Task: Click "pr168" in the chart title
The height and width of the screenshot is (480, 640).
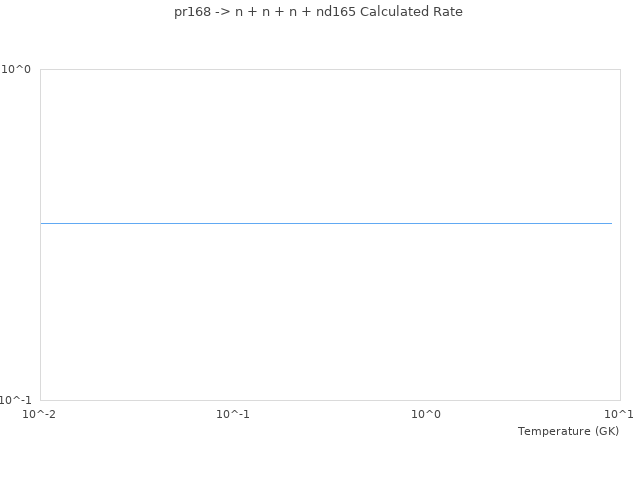Action: point(177,12)
